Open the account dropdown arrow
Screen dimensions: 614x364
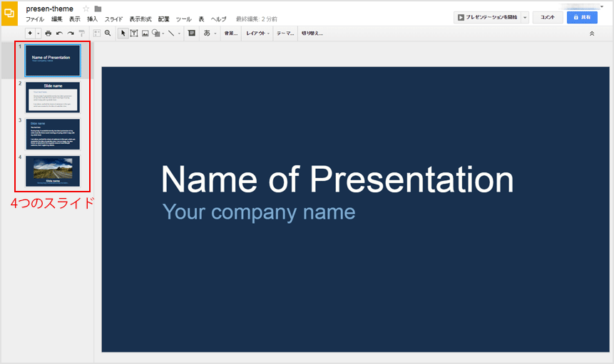(602, 6)
